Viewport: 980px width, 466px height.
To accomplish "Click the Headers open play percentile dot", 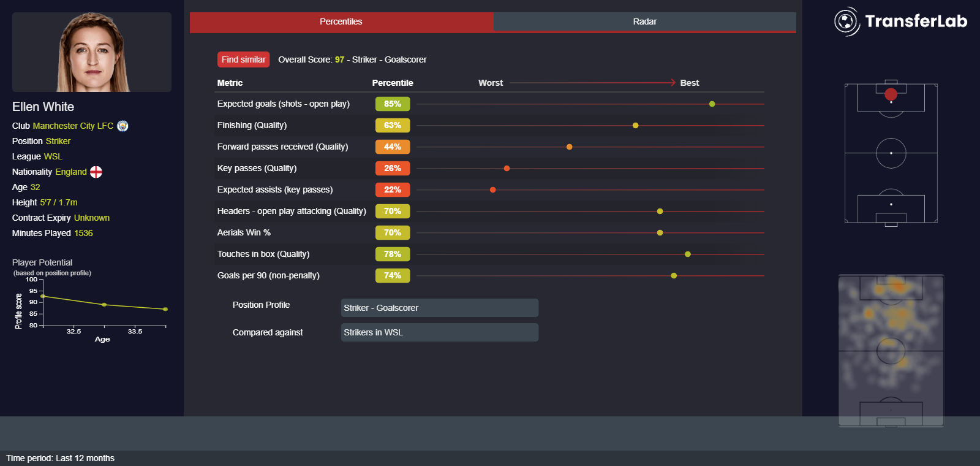I will coord(660,212).
